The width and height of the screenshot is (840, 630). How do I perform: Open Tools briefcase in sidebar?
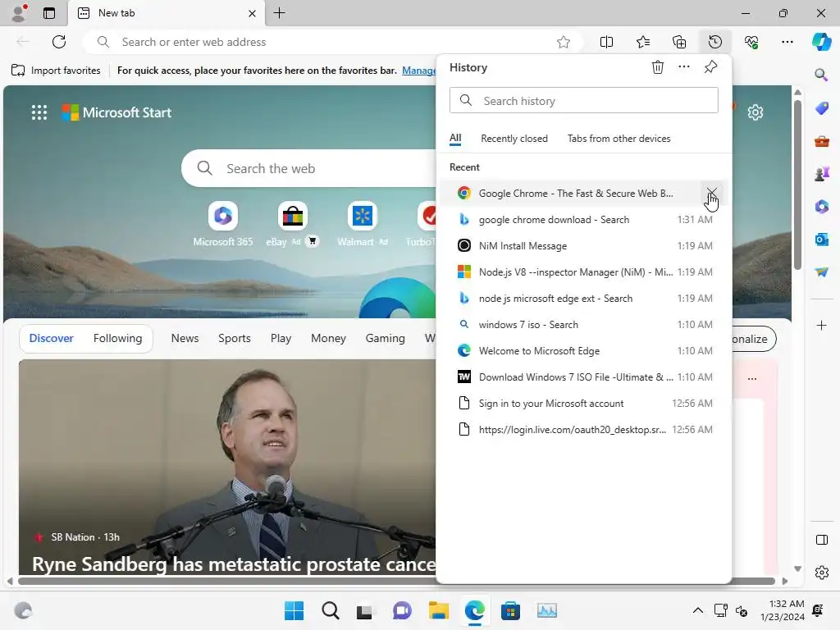[x=821, y=141]
